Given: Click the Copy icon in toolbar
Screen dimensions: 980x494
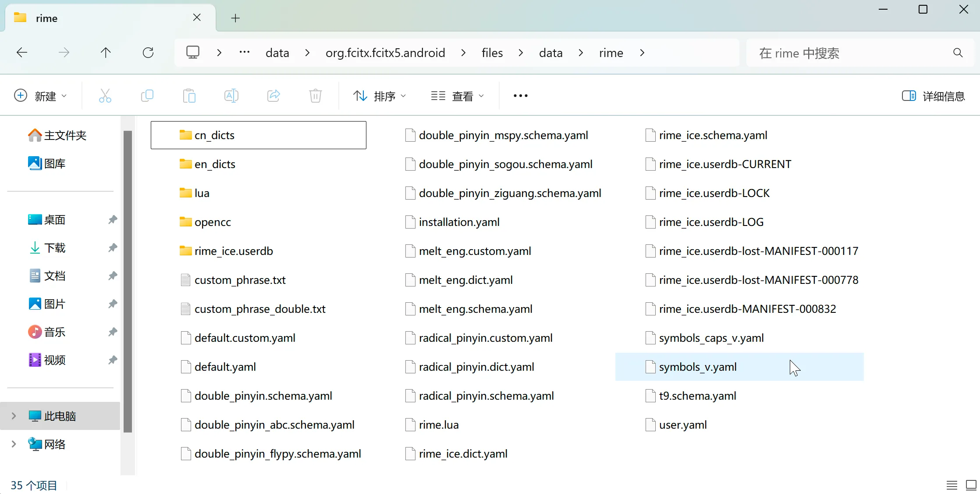Looking at the screenshot, I should click(x=147, y=96).
